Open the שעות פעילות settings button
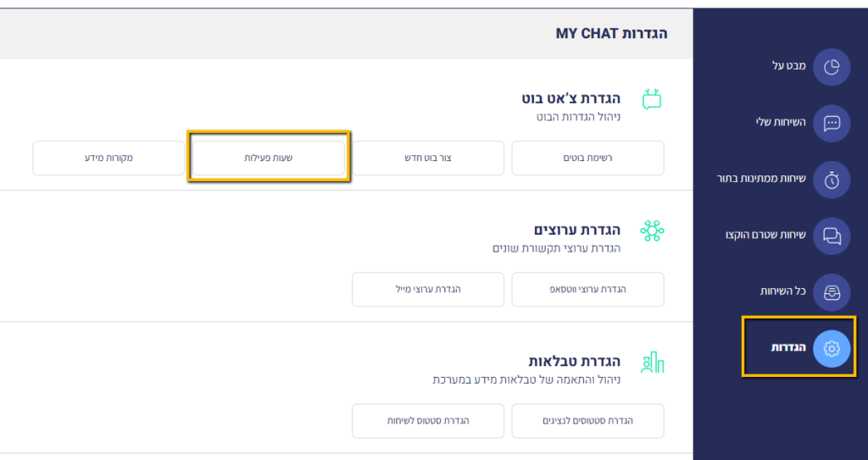 click(269, 158)
